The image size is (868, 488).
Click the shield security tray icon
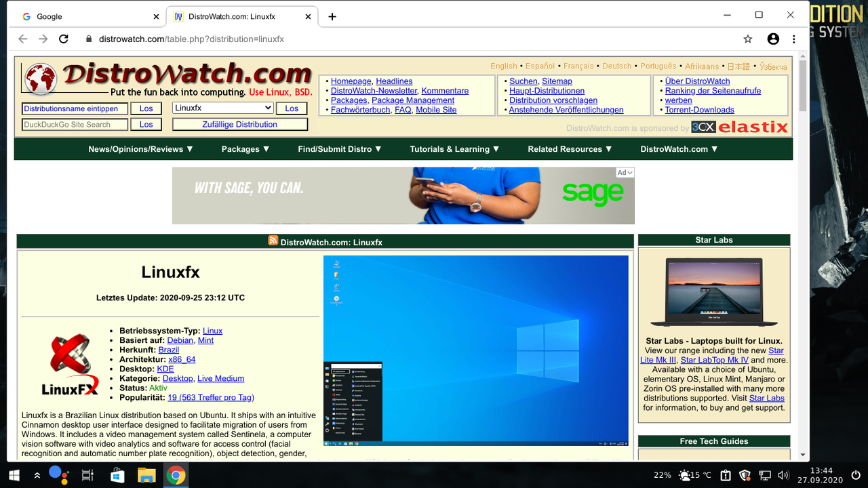[745, 475]
